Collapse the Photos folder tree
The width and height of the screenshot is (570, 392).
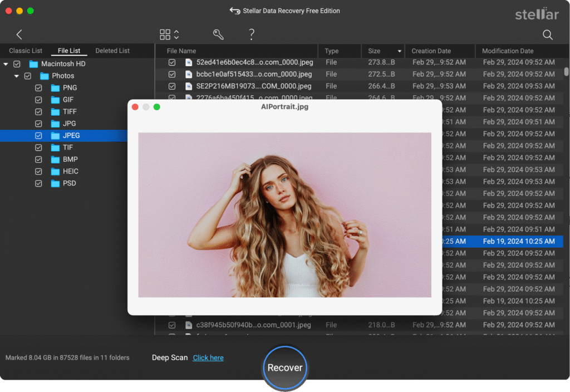(x=16, y=76)
